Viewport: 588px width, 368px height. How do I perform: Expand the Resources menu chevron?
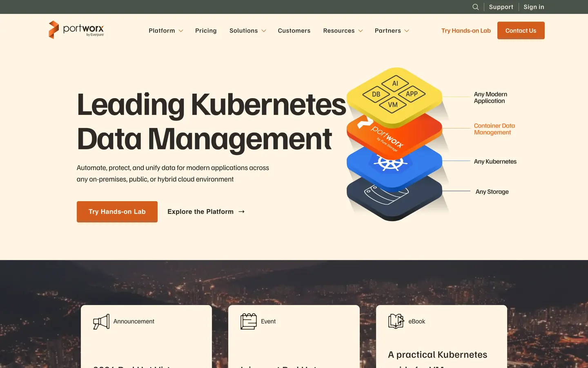(x=361, y=31)
